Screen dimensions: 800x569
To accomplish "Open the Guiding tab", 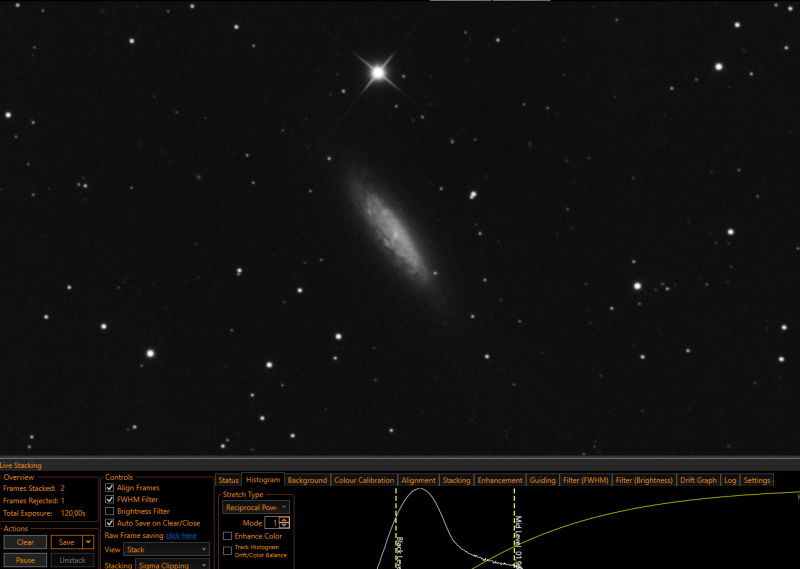I will [x=542, y=480].
